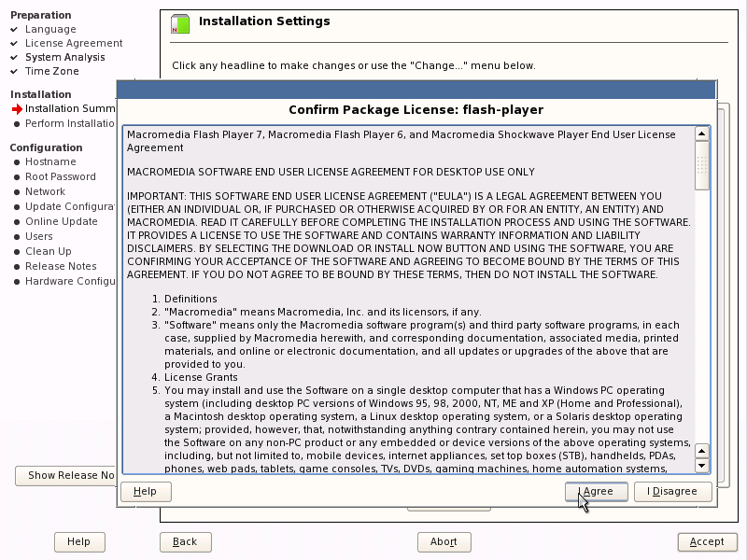Viewport: 747px width, 560px height.
Task: Click the Preparation section heading
Action: tap(41, 15)
